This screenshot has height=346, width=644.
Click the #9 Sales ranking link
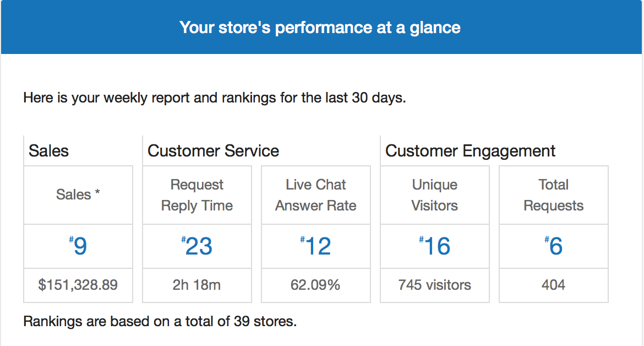click(x=78, y=246)
